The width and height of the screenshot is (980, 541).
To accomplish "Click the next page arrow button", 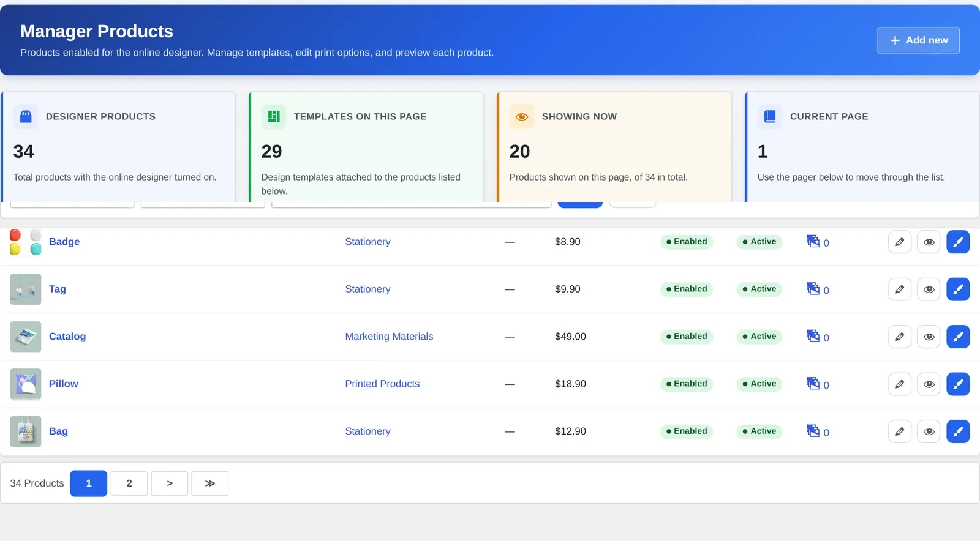I will [170, 483].
